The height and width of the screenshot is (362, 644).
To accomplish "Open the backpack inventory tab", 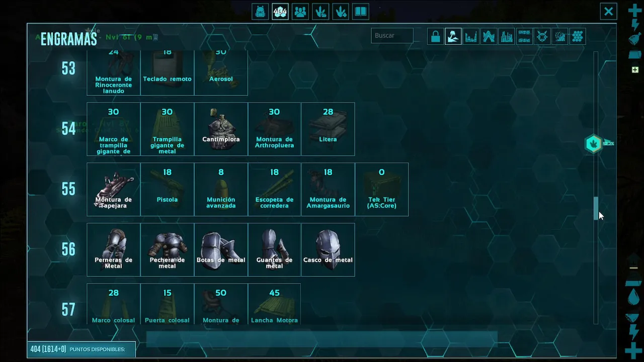I will point(260,12).
